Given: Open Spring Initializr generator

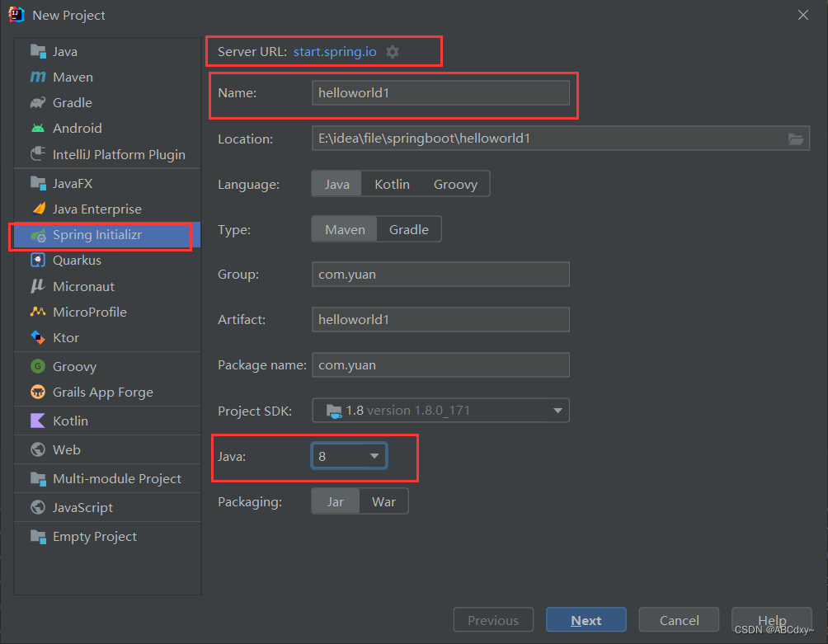Looking at the screenshot, I should pyautogui.click(x=94, y=236).
